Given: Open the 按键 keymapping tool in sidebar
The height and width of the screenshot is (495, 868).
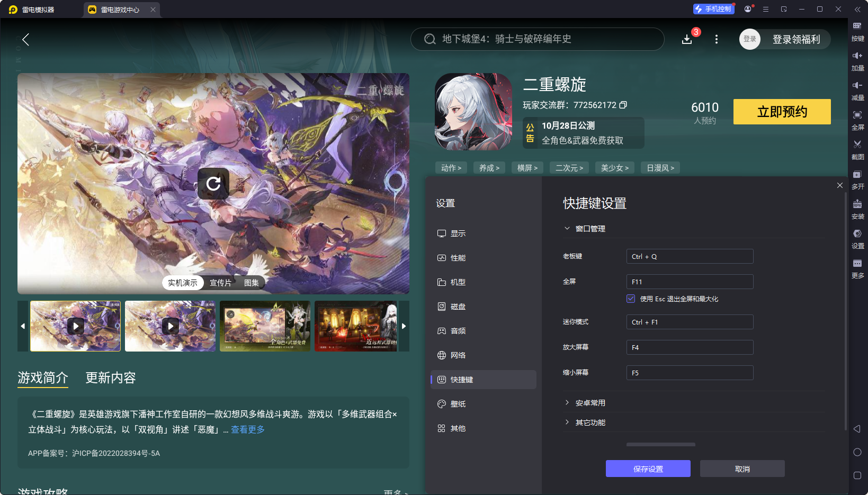Looking at the screenshot, I should (x=857, y=31).
